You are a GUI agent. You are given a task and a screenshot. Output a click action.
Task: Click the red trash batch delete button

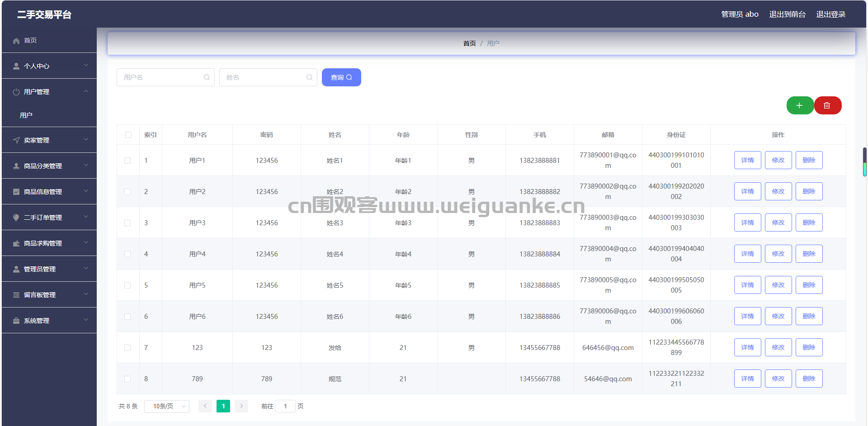[x=827, y=105]
